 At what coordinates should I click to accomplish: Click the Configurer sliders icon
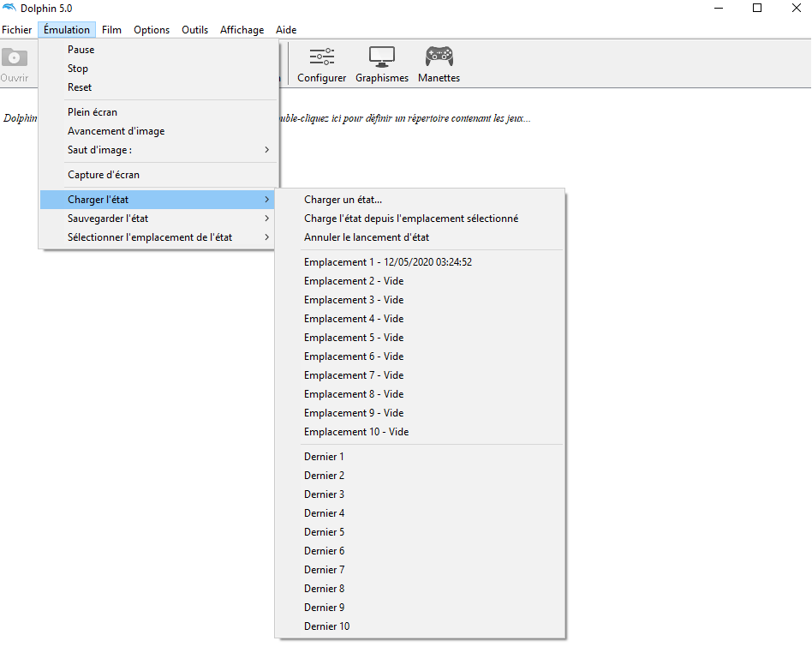[321, 57]
